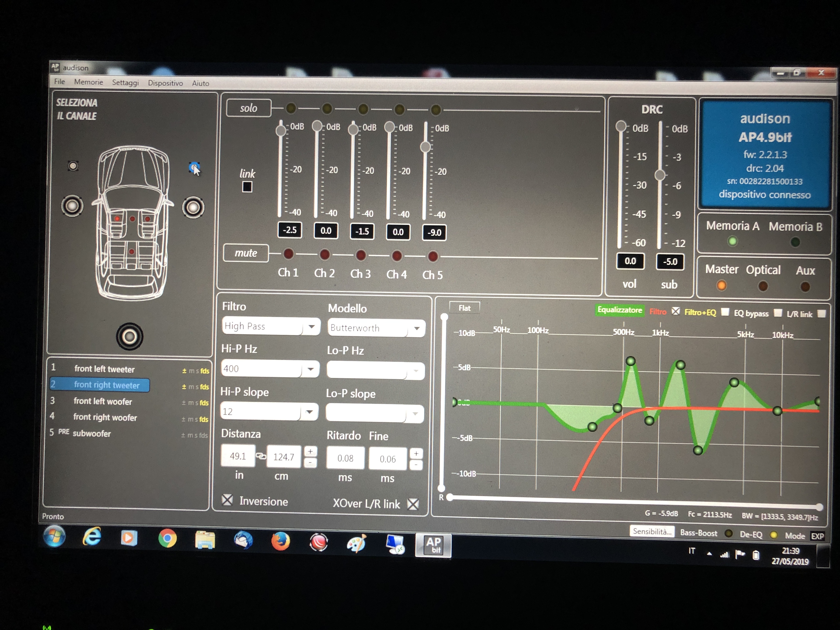Click the DRC vol slider handle
This screenshot has height=630, width=840.
[x=621, y=126]
